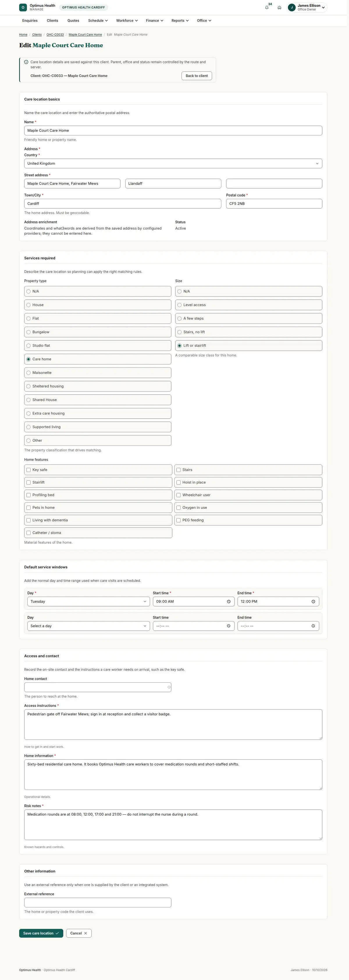Open clock picker on empty end time
This screenshot has width=349, height=980.
click(x=313, y=626)
